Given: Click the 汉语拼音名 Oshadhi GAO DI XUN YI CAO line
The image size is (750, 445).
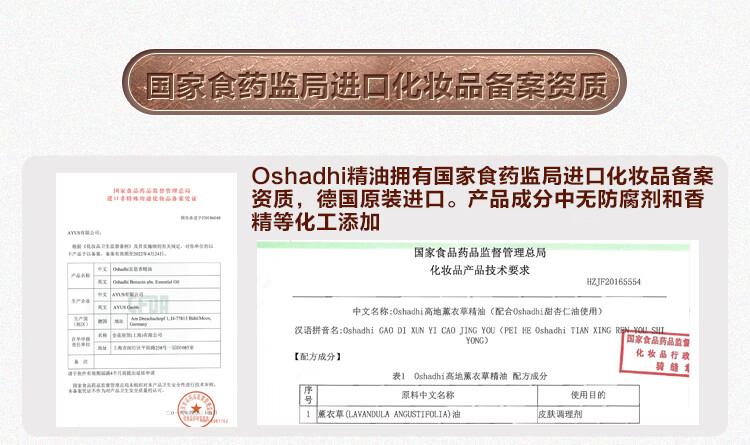Looking at the screenshot, I should pyautogui.click(x=479, y=335).
